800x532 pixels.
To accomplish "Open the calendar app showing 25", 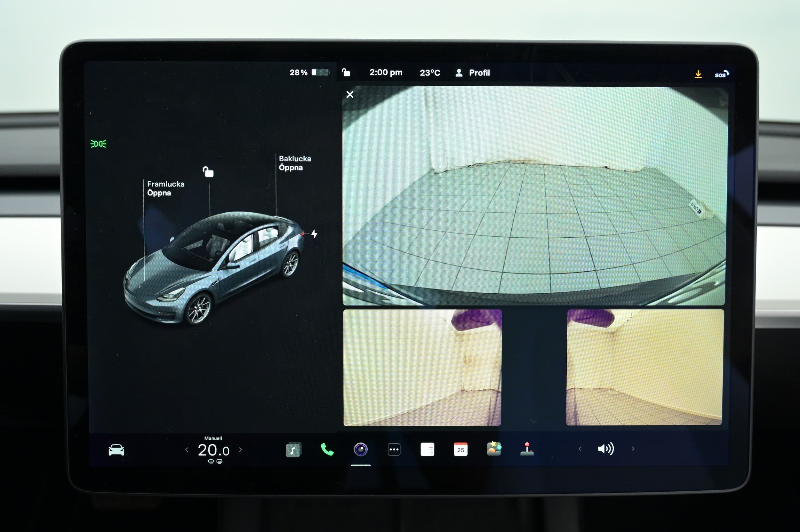I will tap(460, 449).
